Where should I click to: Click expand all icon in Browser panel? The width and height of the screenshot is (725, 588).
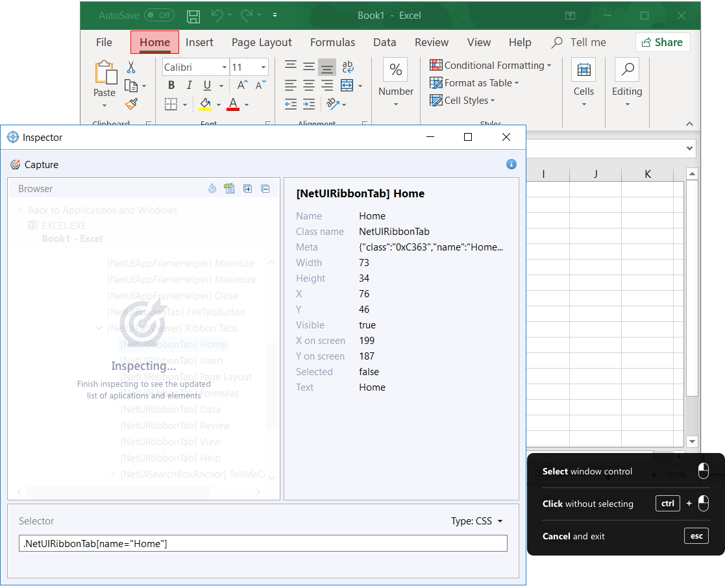click(248, 188)
